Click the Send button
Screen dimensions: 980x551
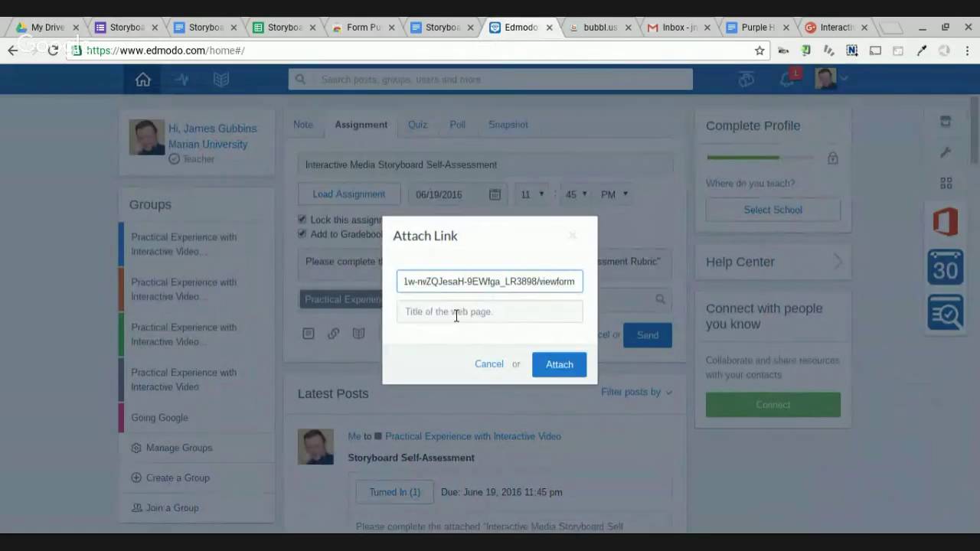pyautogui.click(x=648, y=335)
